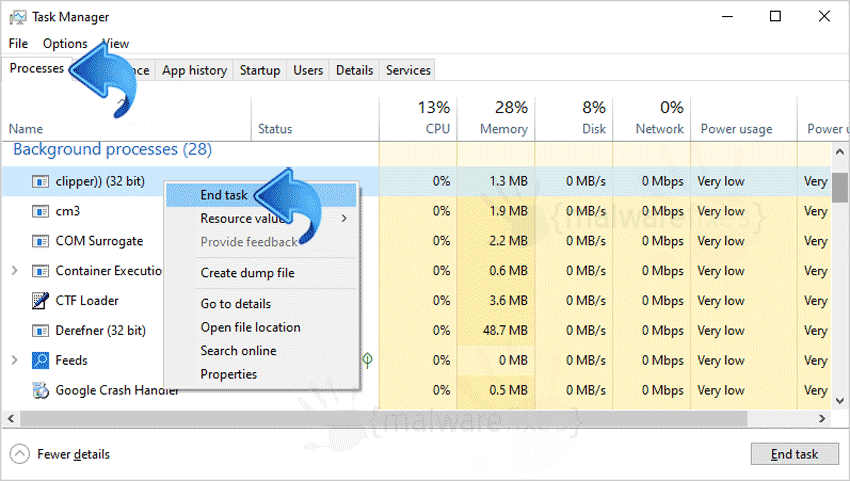This screenshot has height=481, width=850.
Task: Click the Feeds search icon
Action: tap(40, 360)
